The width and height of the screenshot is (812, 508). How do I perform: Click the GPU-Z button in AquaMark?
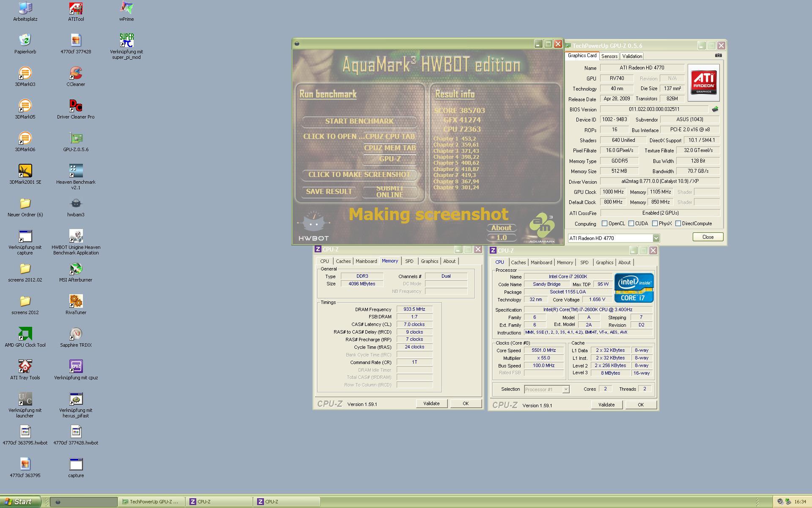(390, 159)
